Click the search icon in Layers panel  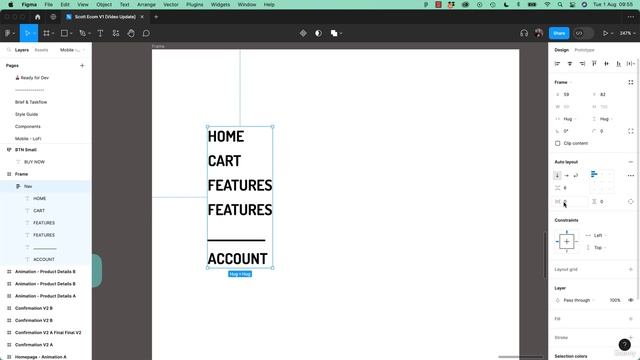[9, 50]
